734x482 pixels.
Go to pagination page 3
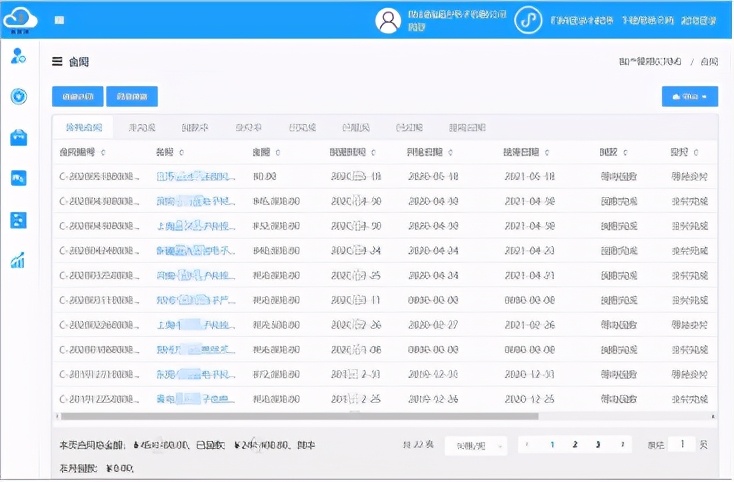[598, 445]
